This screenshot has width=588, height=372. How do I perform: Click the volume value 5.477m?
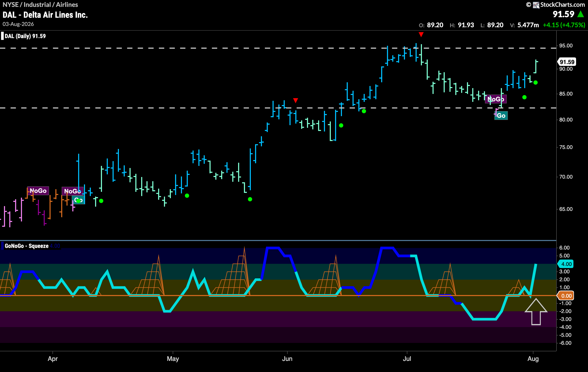[x=528, y=25]
